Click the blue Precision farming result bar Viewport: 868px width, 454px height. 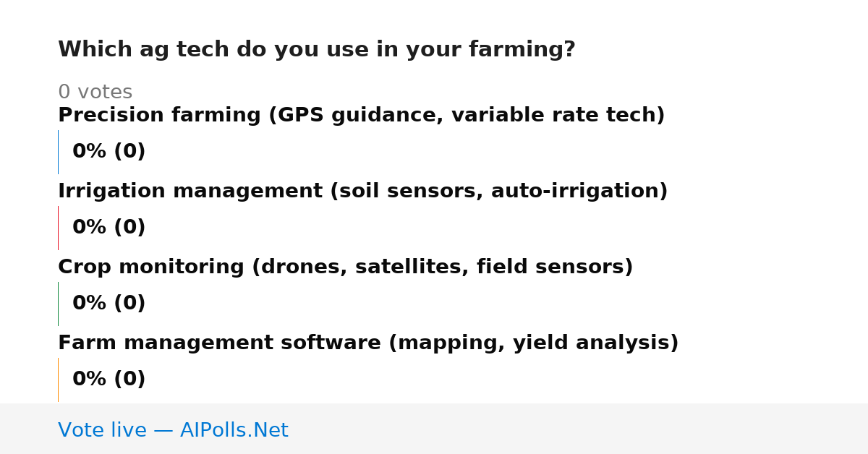click(x=59, y=152)
